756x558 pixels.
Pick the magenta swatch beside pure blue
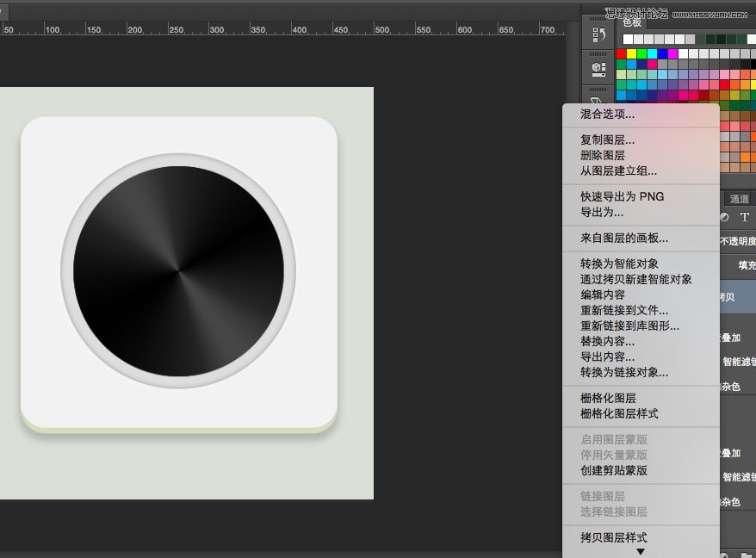(x=673, y=53)
